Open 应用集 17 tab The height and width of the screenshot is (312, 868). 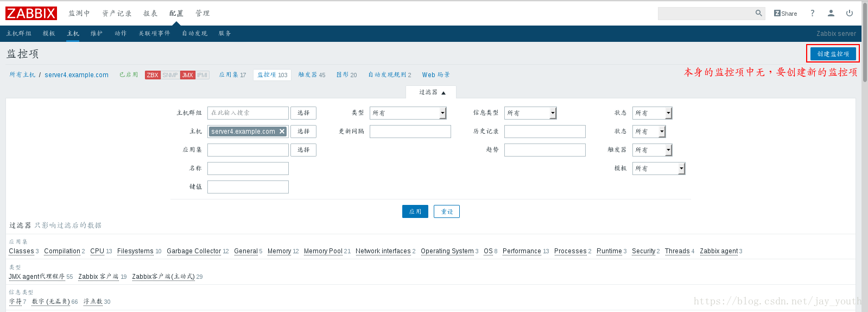232,75
